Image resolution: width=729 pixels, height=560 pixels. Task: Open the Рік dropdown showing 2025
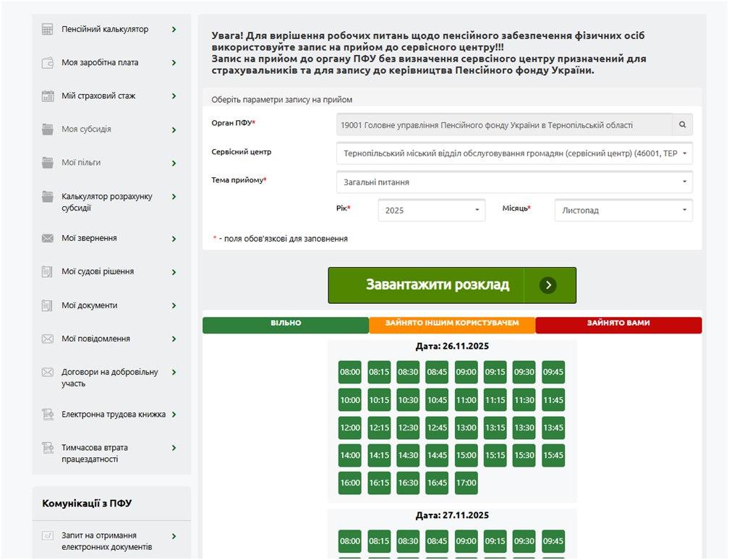click(432, 211)
